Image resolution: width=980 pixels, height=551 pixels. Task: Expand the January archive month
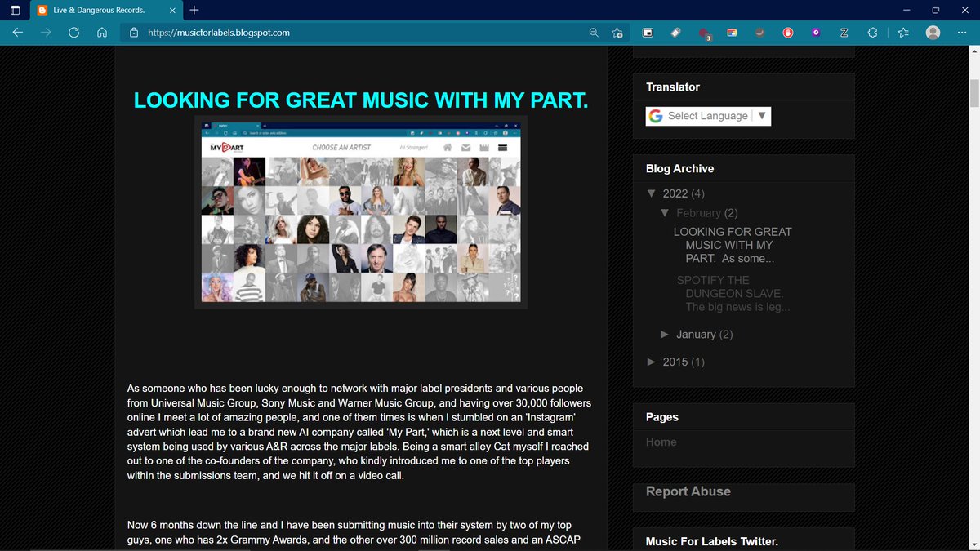tap(665, 334)
